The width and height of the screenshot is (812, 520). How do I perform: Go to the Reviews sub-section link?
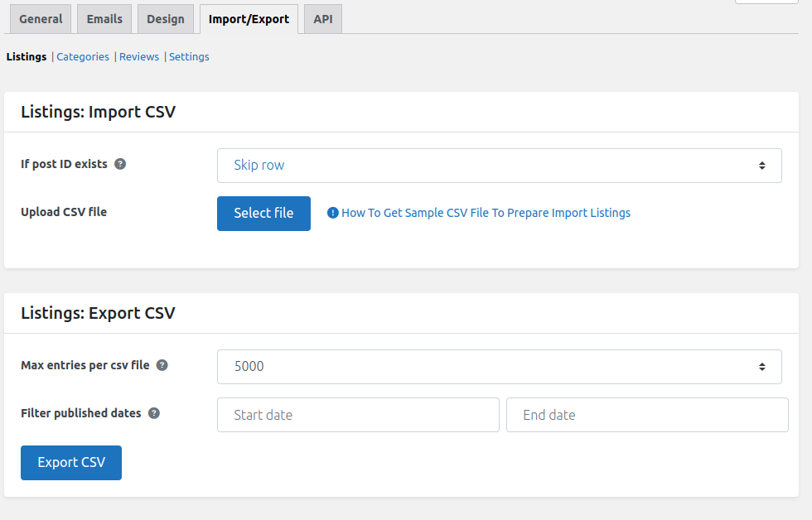point(139,57)
